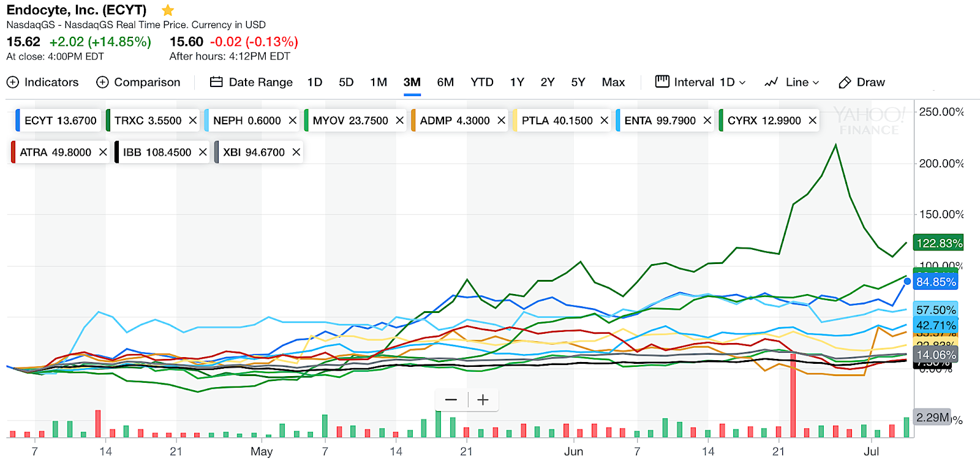The image size is (980, 460).
Task: Click the blue ECYT endpoint dot
Action: [907, 282]
